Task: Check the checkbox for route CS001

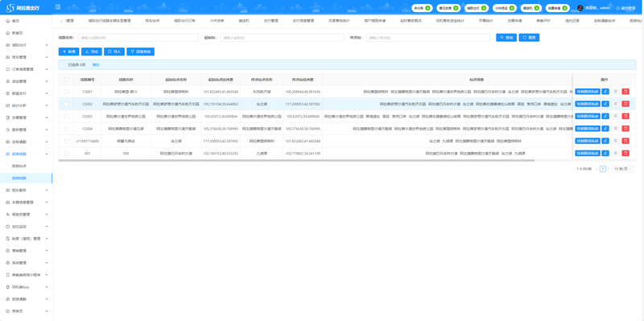Action: (66, 92)
